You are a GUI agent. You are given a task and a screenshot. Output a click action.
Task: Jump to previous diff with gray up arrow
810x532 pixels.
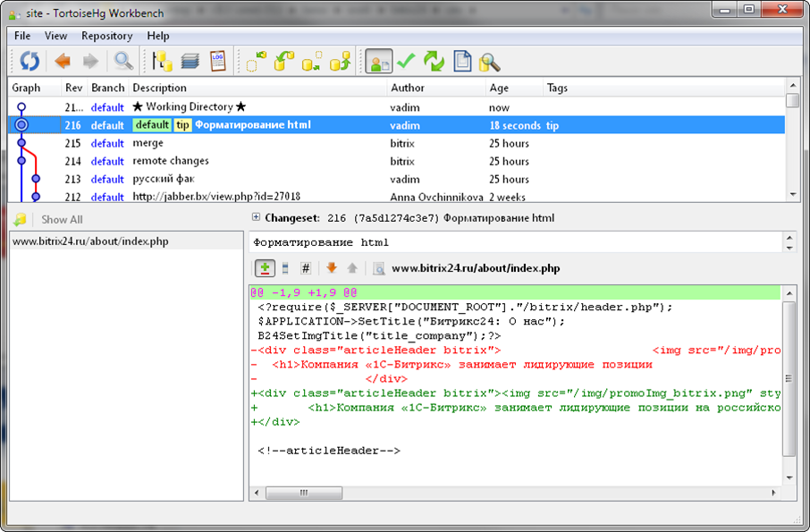(352, 267)
